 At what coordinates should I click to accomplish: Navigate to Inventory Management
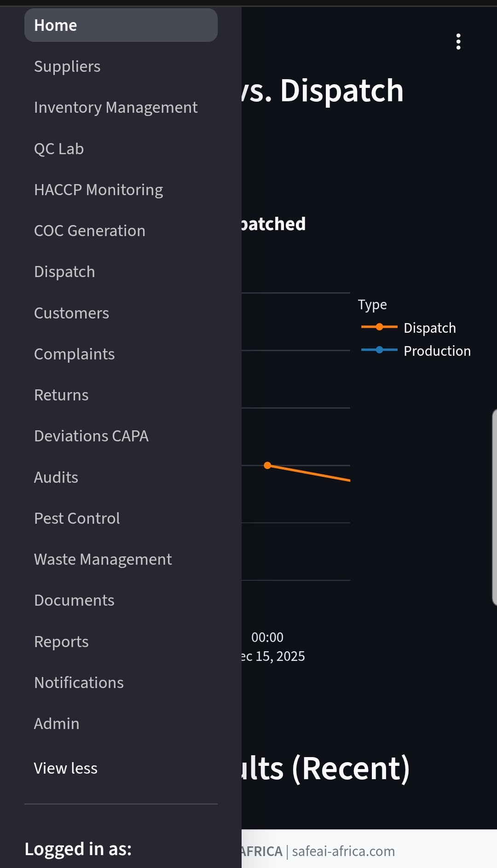pyautogui.click(x=116, y=107)
